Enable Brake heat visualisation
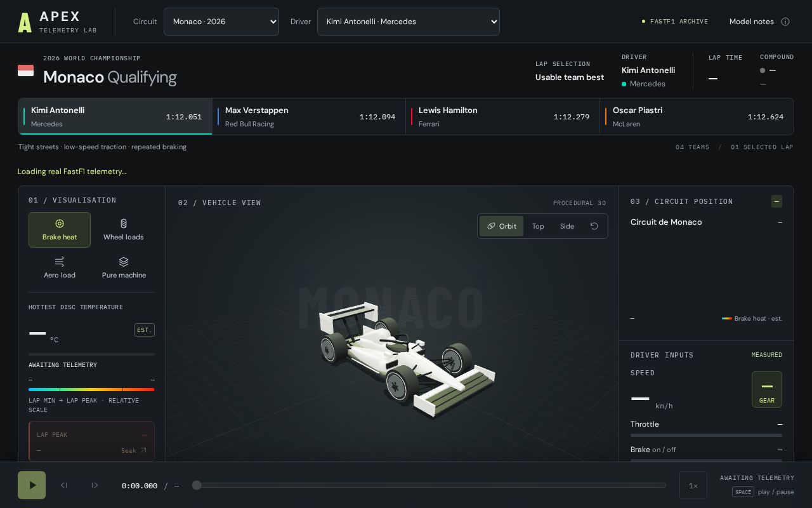Screen dimensions: 812x508 coord(60,230)
